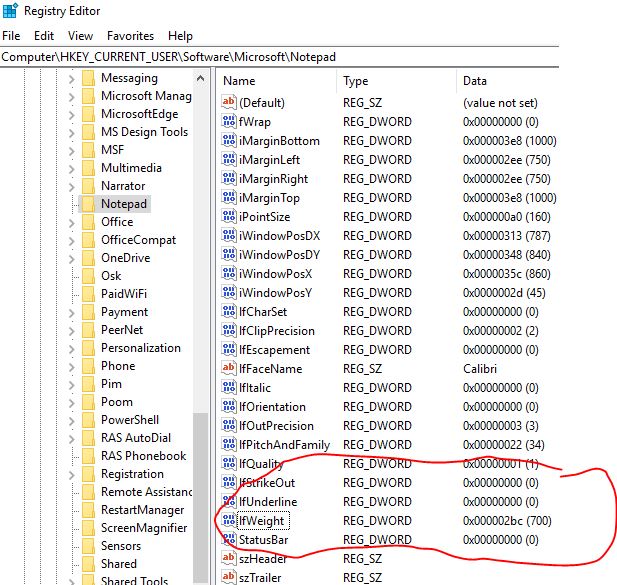Select the lfWeight value name
This screenshot has width=617, height=585.
tap(263, 521)
